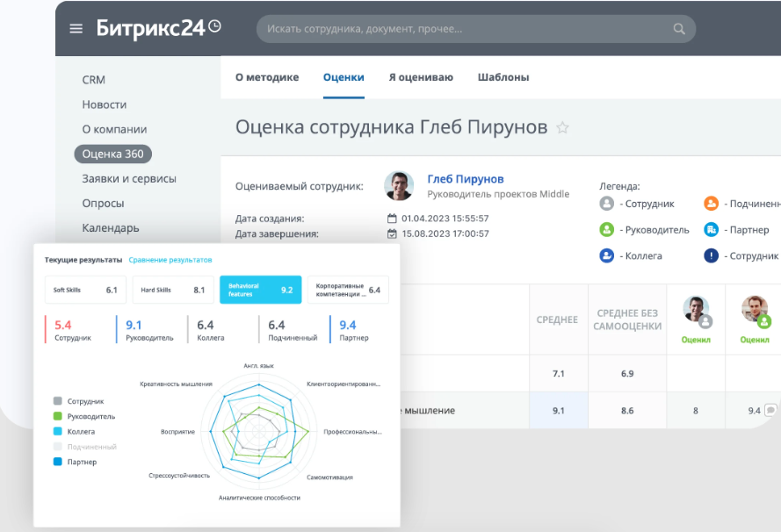Image resolution: width=781 pixels, height=532 pixels.
Task: Click the second evaluator avatar with green badge
Action: coord(756,311)
